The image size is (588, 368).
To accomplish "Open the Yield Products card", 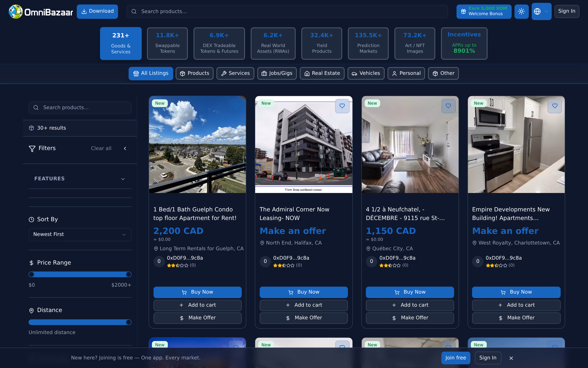I will click(321, 43).
